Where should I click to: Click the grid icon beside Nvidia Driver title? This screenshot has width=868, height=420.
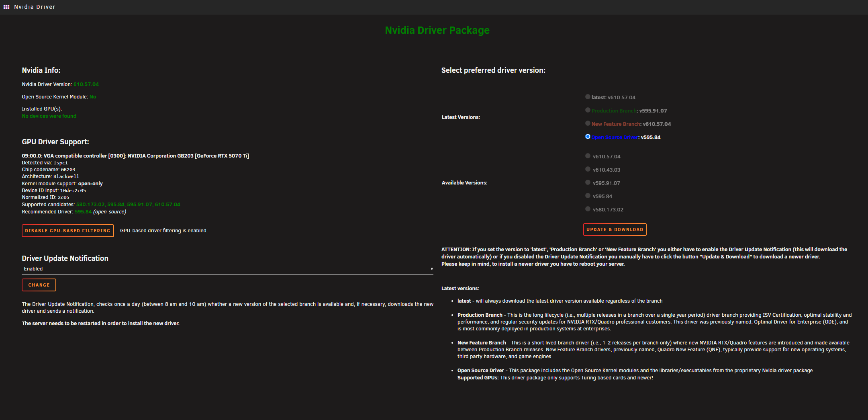(x=6, y=7)
